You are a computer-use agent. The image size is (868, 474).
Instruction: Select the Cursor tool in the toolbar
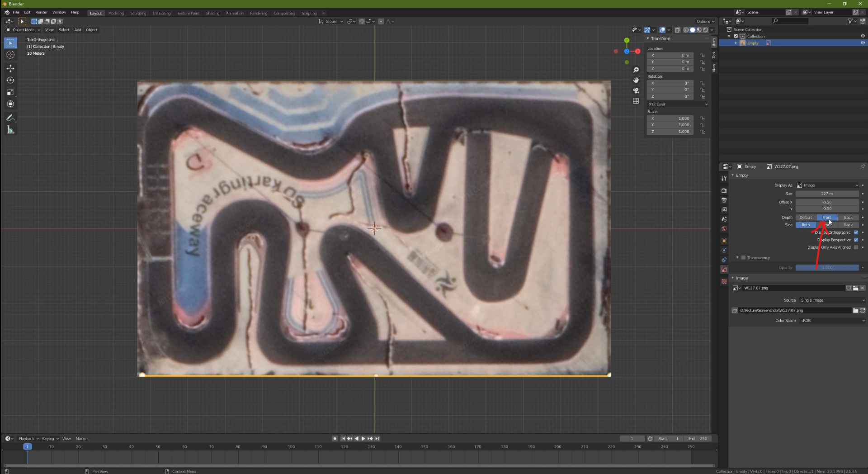coord(10,55)
